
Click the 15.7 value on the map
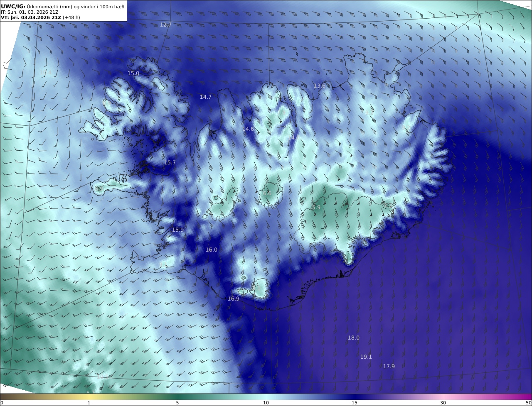pyautogui.click(x=170, y=163)
